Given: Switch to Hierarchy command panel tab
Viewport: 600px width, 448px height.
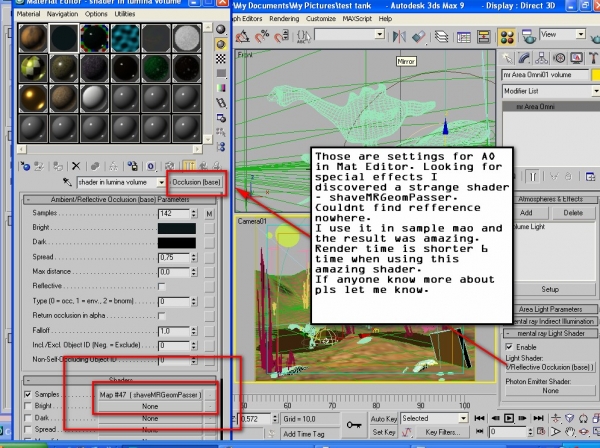Looking at the screenshot, I should point(541,58).
